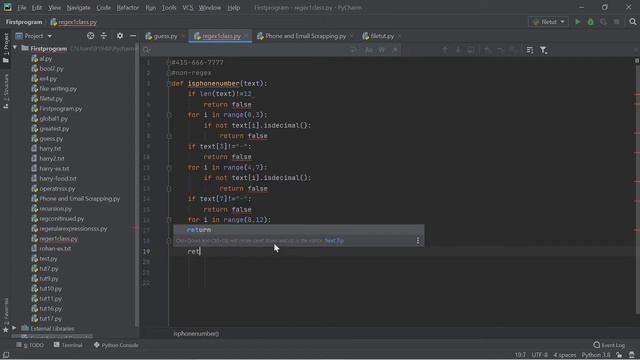Open the Python 3.8 interpreter selector
This screenshot has height=360, width=640.
[596, 355]
